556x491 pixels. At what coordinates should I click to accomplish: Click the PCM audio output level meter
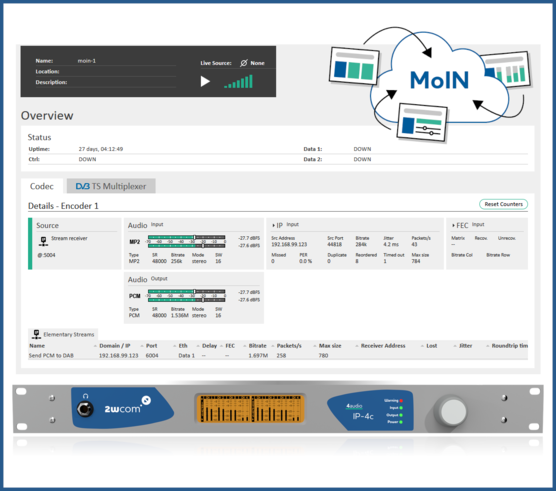[187, 296]
